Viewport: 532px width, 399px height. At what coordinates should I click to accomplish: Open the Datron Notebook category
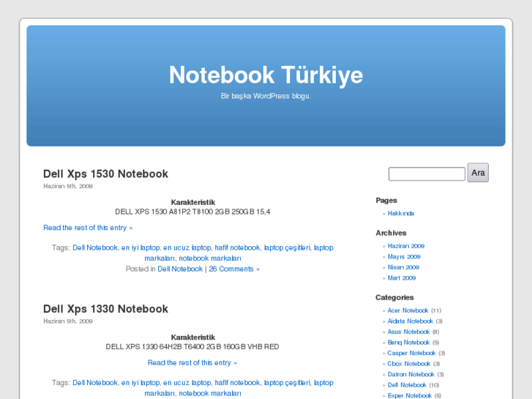411,374
